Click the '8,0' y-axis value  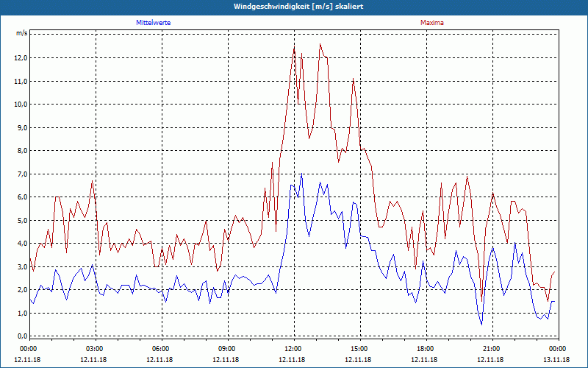[x=23, y=151]
